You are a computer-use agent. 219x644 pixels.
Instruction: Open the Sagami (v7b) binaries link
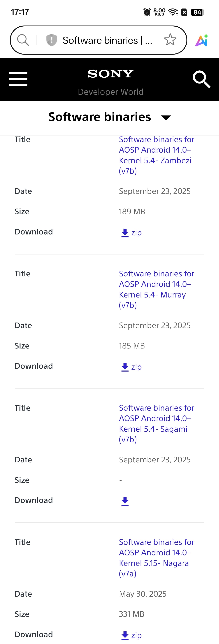pos(156,424)
